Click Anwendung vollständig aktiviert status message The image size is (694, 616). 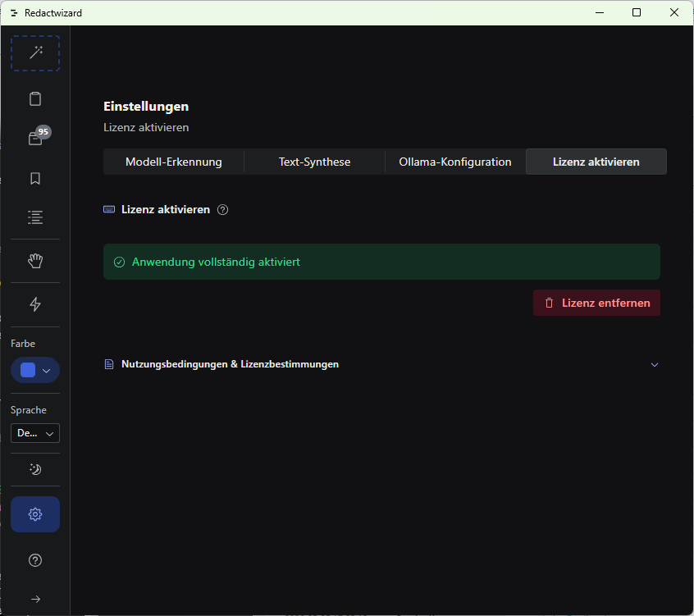381,262
